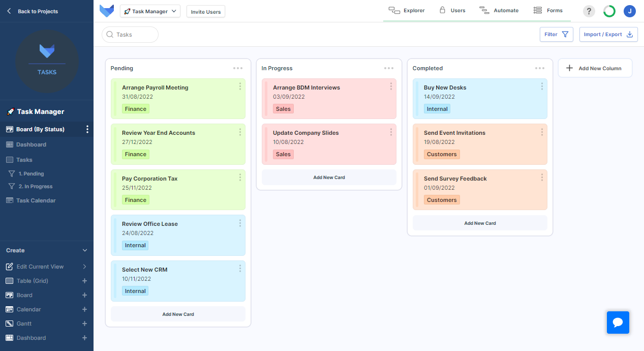Add a new Table (Grid) view plus
The width and height of the screenshot is (644, 351).
[x=84, y=281]
